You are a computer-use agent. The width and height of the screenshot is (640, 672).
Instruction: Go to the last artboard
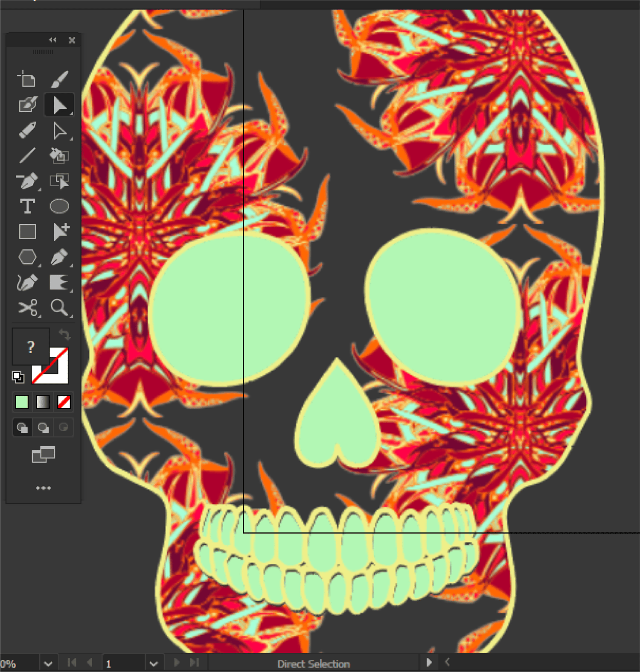[x=194, y=663]
